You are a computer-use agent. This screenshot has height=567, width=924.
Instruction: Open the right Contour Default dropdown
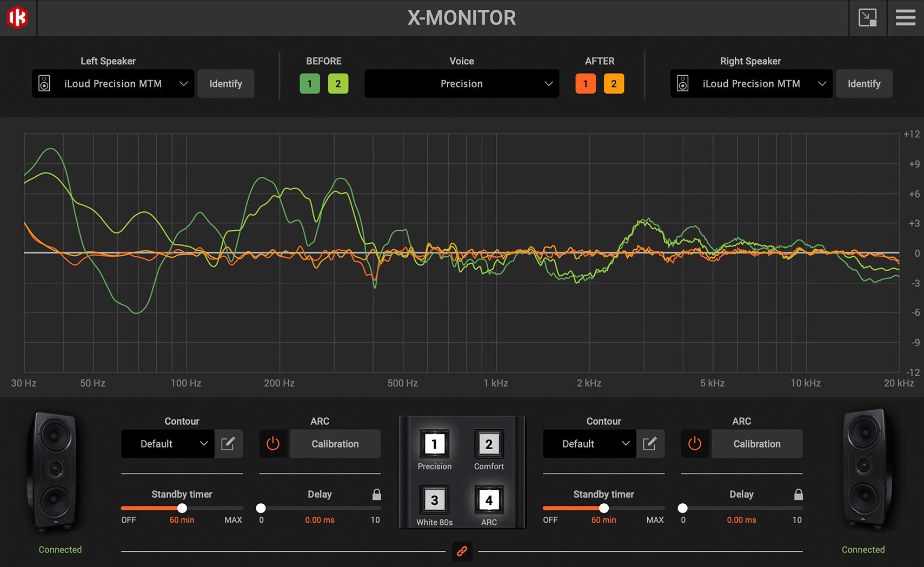pyautogui.click(x=589, y=444)
